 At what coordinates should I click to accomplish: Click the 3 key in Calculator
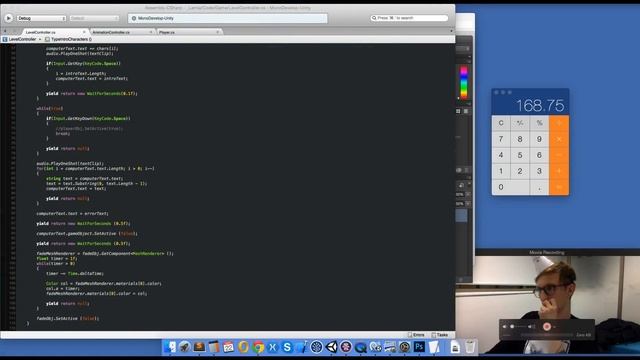coord(539,171)
